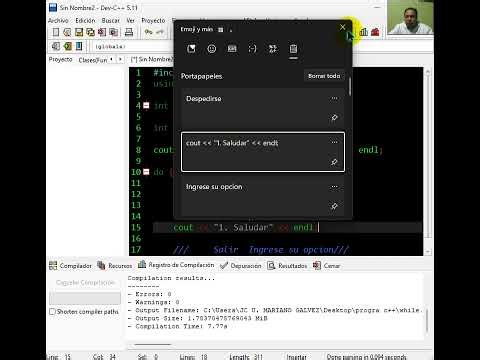
Task: Open the (globals) scope dropdown
Action: tap(133, 46)
